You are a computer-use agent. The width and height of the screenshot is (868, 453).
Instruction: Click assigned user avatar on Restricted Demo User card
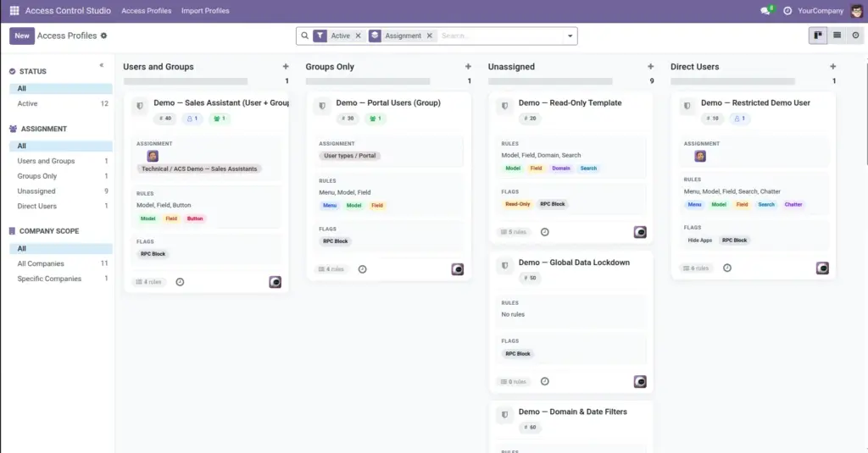pyautogui.click(x=700, y=157)
